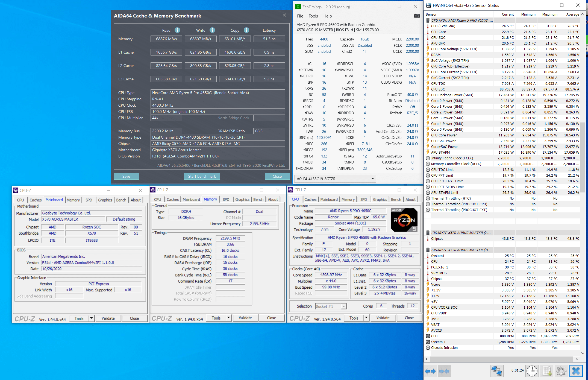Click the tCL value 16 in ZenTimings

coord(324,64)
